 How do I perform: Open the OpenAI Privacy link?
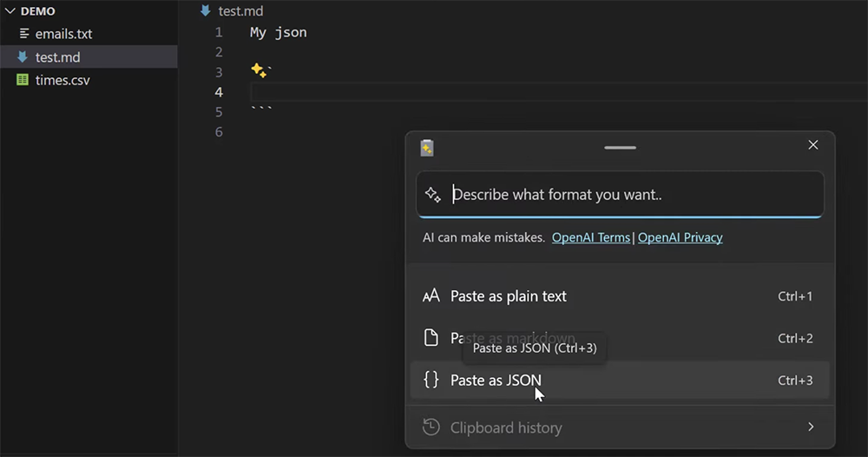point(680,238)
